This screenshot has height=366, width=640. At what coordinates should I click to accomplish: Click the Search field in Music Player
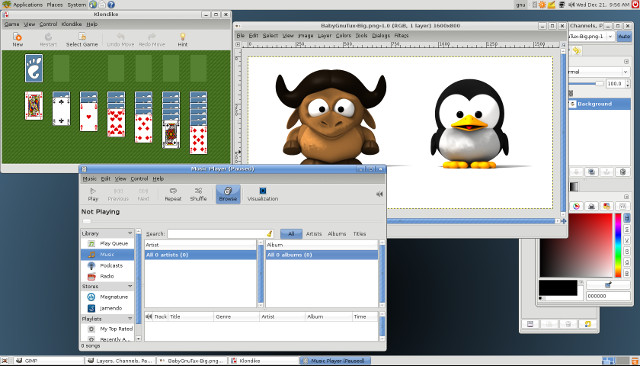220,234
